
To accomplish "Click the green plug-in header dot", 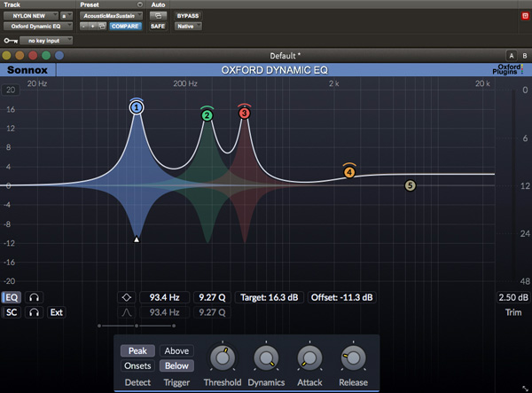I will click(46, 55).
